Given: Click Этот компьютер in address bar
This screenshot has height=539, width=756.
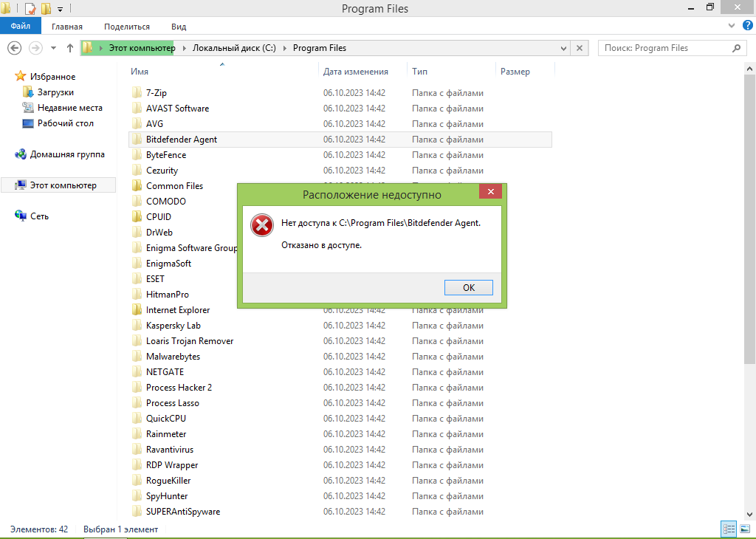Looking at the screenshot, I should [142, 48].
